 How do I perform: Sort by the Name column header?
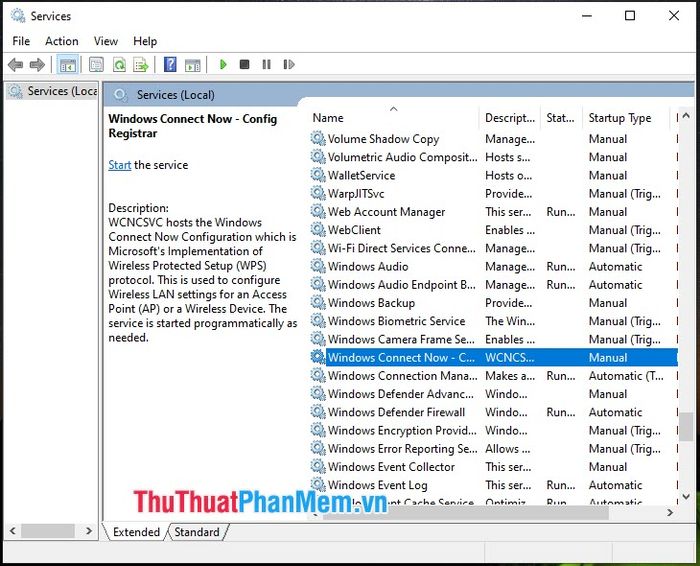pyautogui.click(x=395, y=118)
